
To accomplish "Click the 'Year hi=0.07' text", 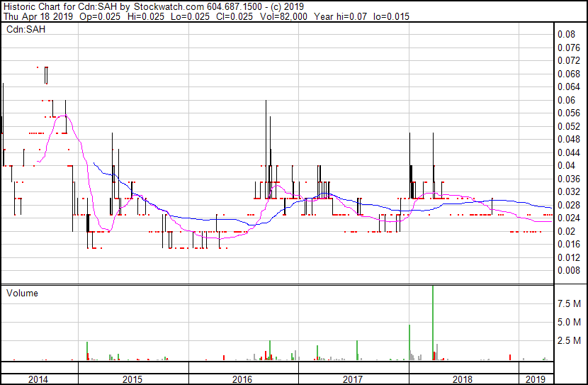I will [340, 16].
